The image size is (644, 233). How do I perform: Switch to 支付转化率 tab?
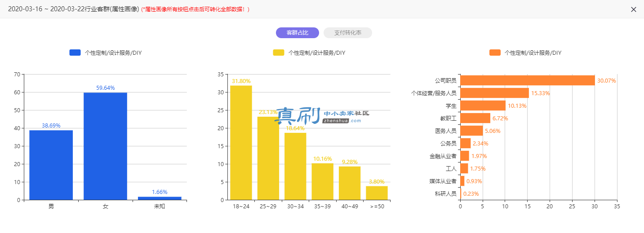coord(348,33)
